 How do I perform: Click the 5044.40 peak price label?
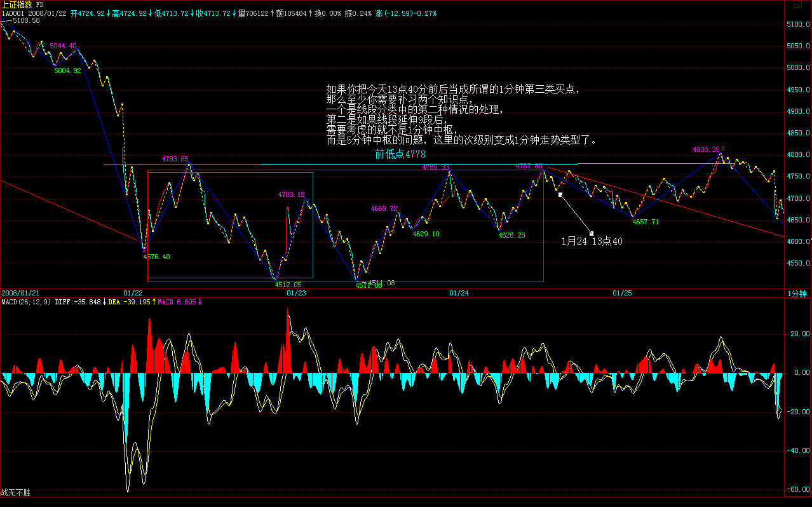tap(63, 46)
